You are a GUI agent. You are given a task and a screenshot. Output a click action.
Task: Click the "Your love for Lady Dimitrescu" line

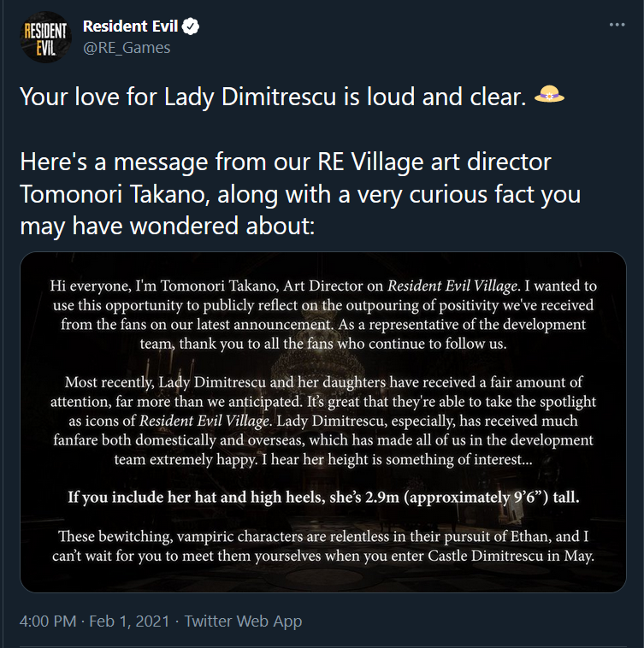coord(272,98)
